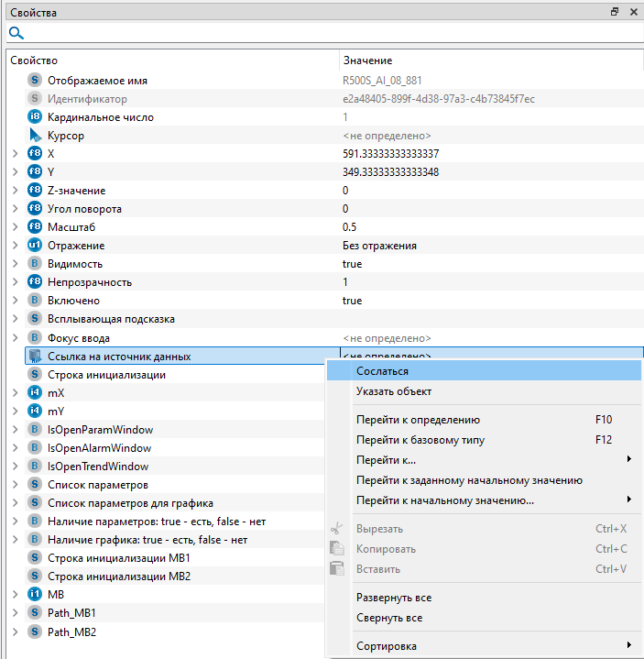Select Указать объект in context menu
The width and height of the screenshot is (644, 659).
(x=394, y=391)
